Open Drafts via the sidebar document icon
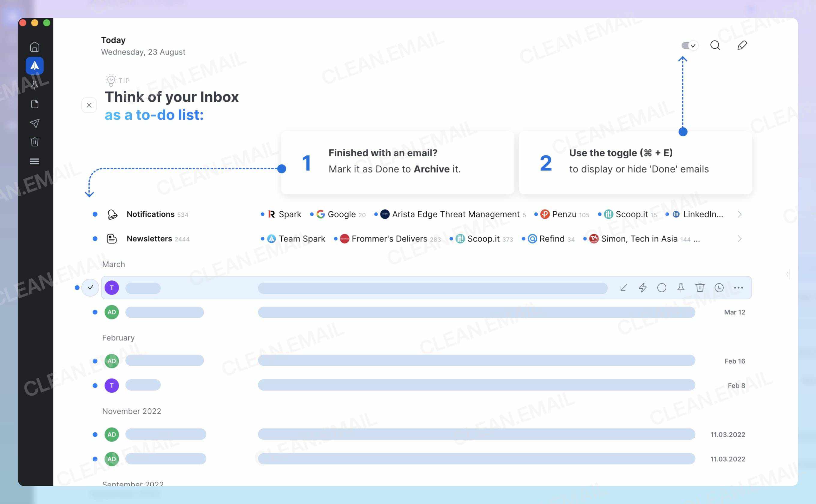816x504 pixels. pos(35,104)
